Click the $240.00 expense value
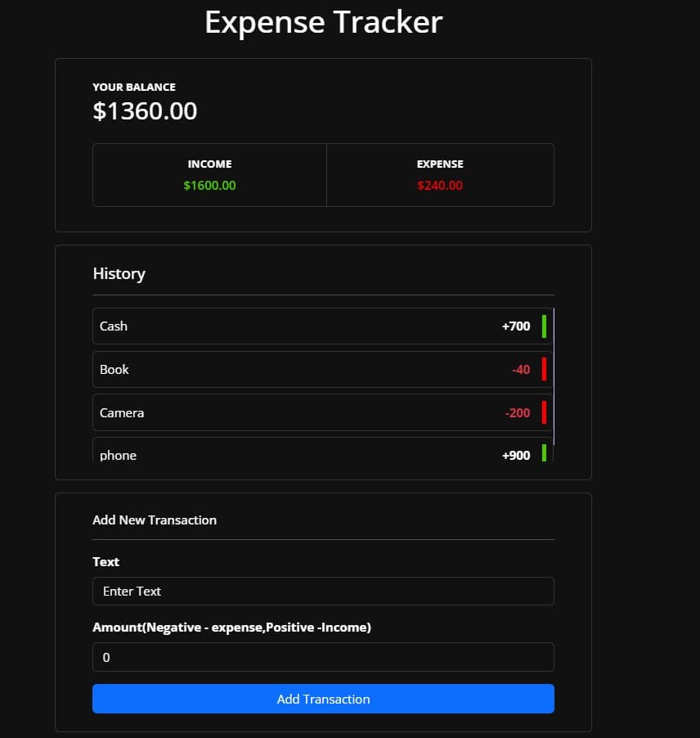Viewport: 700px width, 738px height. point(440,186)
